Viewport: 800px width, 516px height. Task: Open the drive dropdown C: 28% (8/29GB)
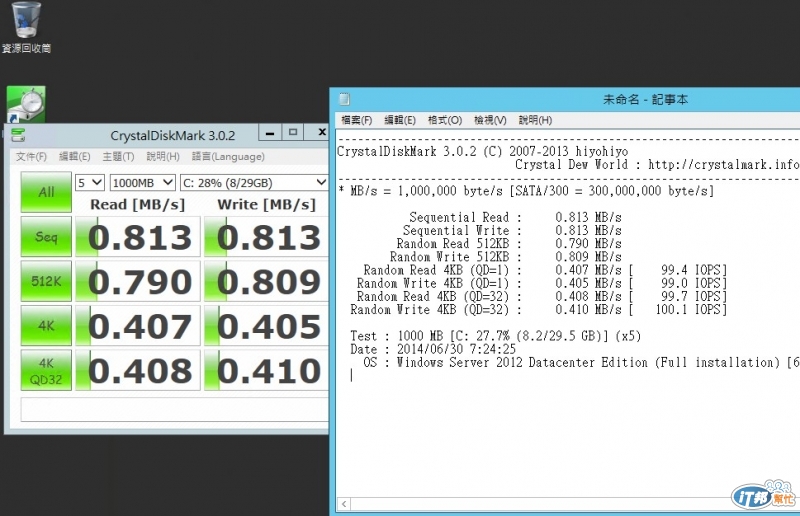pyautogui.click(x=254, y=182)
